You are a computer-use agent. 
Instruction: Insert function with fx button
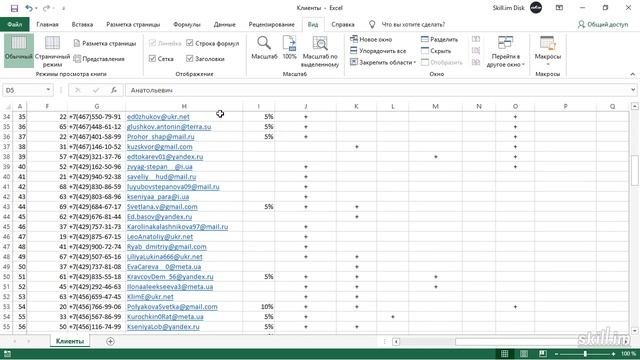(x=114, y=90)
